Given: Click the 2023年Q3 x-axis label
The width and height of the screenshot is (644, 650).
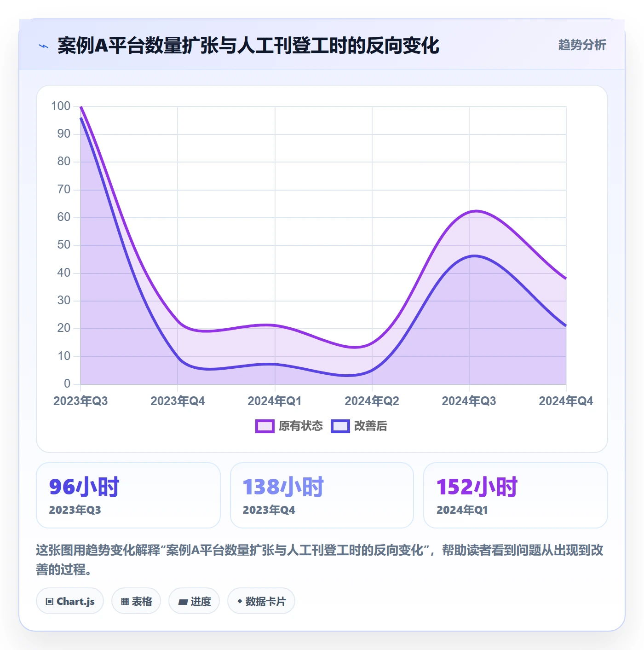Looking at the screenshot, I should [x=80, y=401].
